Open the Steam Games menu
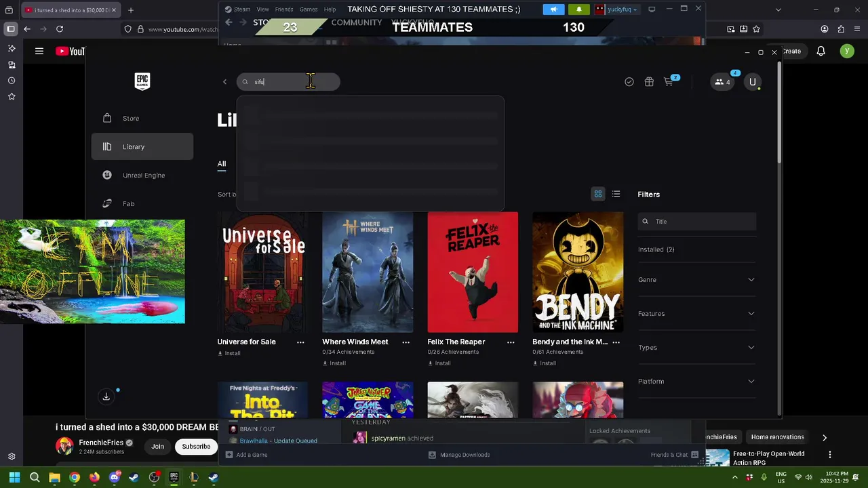Image resolution: width=868 pixels, height=488 pixels. click(x=309, y=9)
